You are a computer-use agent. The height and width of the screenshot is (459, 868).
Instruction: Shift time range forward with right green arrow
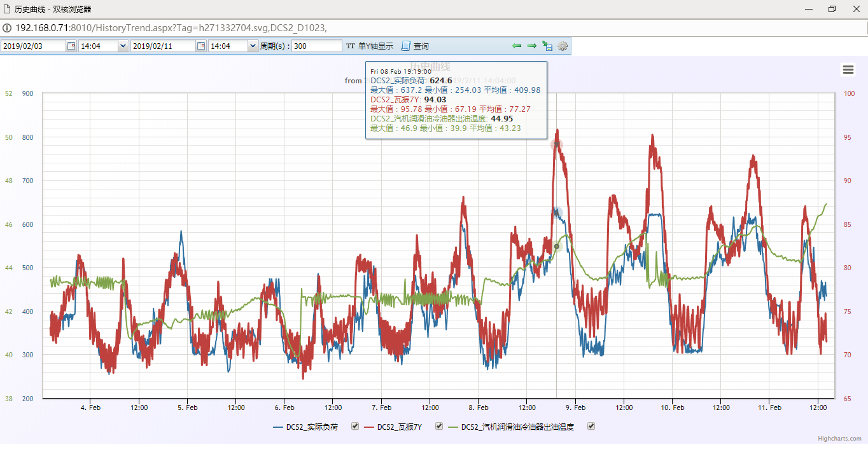tap(532, 46)
